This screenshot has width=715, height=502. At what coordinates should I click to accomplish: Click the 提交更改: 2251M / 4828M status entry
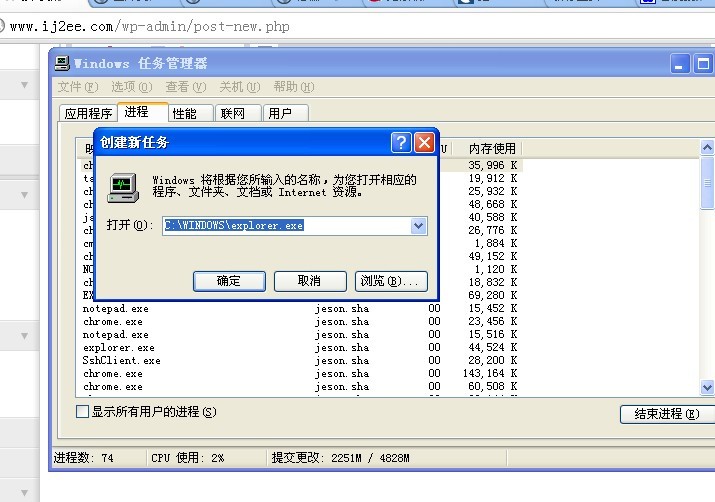click(x=341, y=458)
